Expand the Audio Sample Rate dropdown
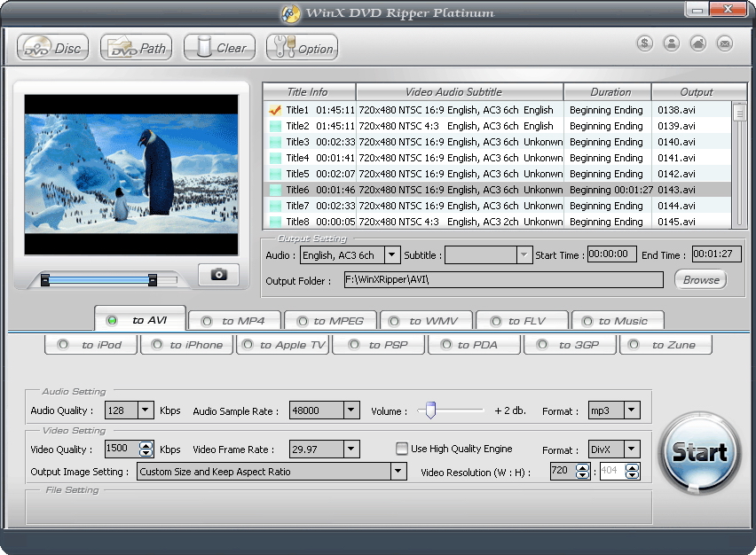This screenshot has width=756, height=555. click(x=350, y=410)
